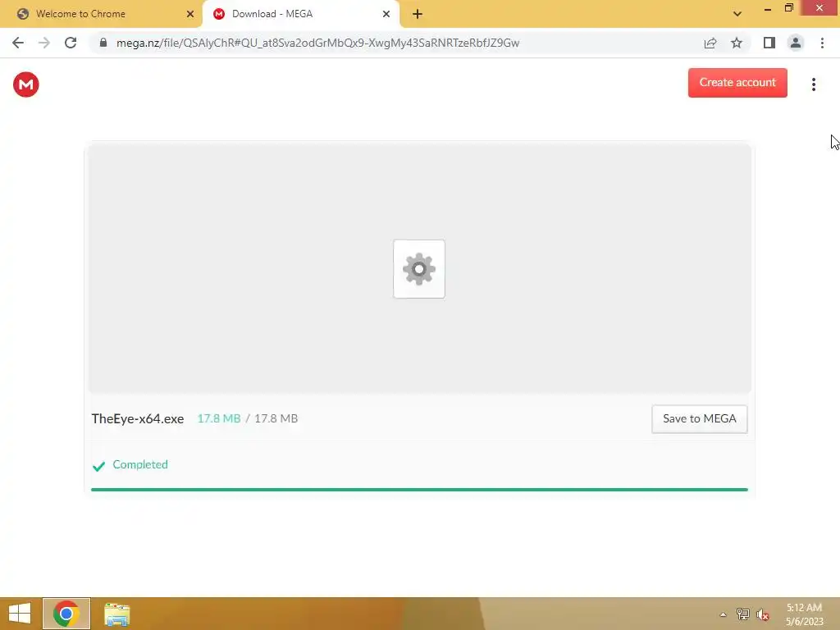Reload the page with refresh icon
Screen dimensions: 840x630
(71, 43)
